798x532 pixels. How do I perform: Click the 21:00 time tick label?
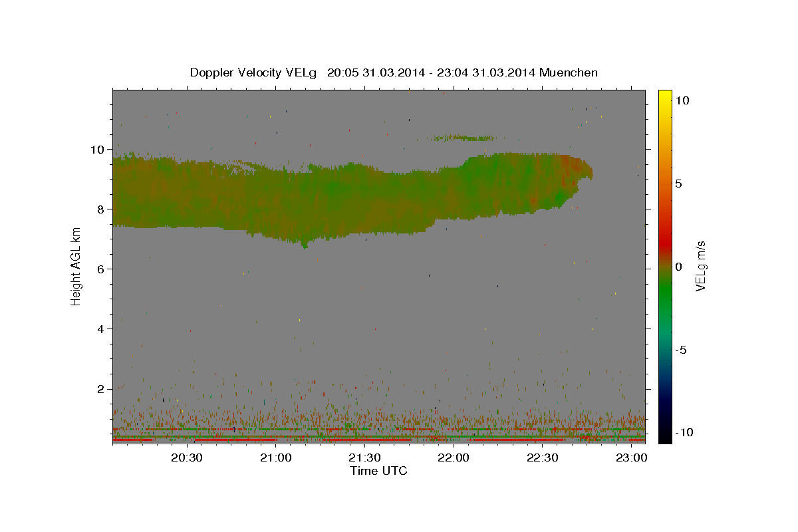pyautogui.click(x=275, y=458)
